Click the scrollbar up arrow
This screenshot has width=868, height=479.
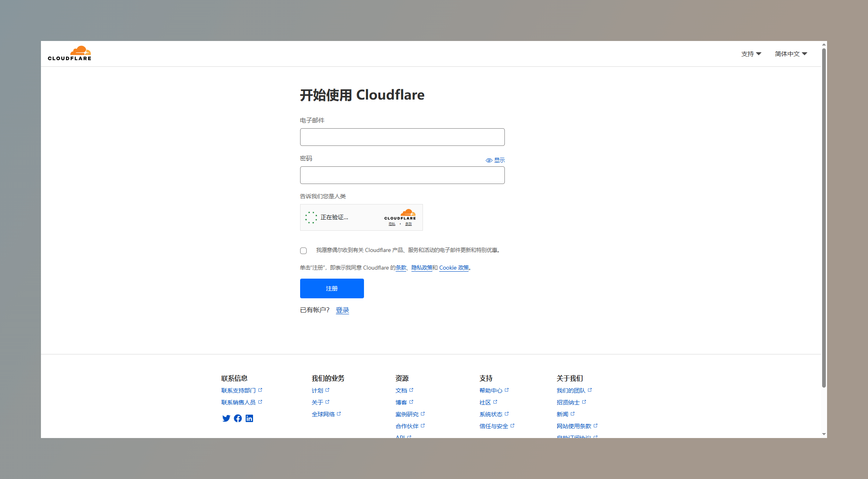[x=824, y=45]
